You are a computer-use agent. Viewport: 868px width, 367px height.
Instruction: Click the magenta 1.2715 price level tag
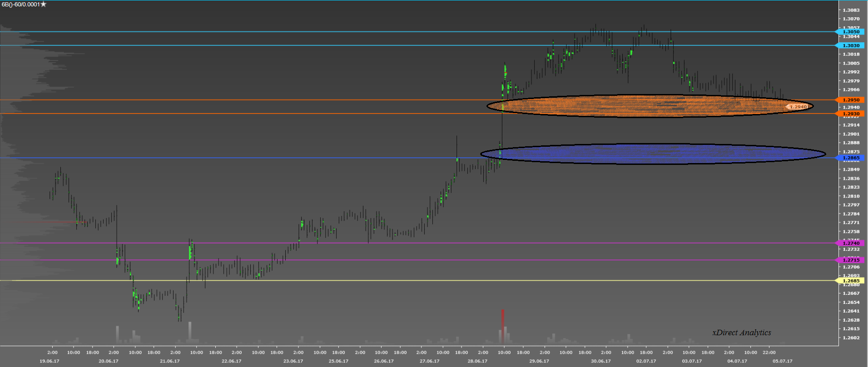850,260
